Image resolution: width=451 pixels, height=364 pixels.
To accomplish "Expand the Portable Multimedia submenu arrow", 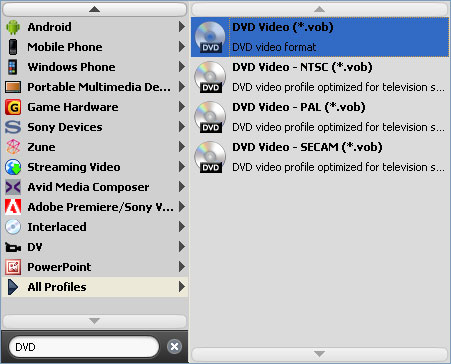I will pos(182,87).
